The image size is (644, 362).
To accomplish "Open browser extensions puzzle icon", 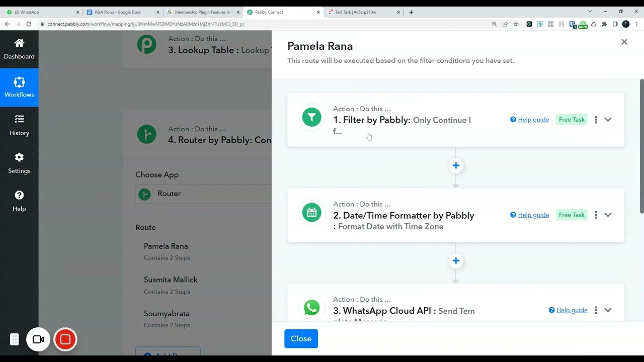I will tap(604, 24).
